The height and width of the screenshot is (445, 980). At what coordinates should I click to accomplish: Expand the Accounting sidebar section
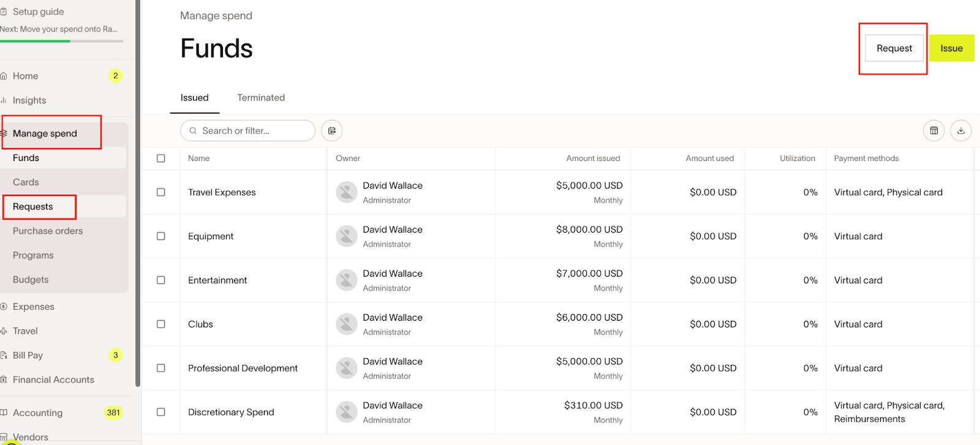click(x=37, y=413)
